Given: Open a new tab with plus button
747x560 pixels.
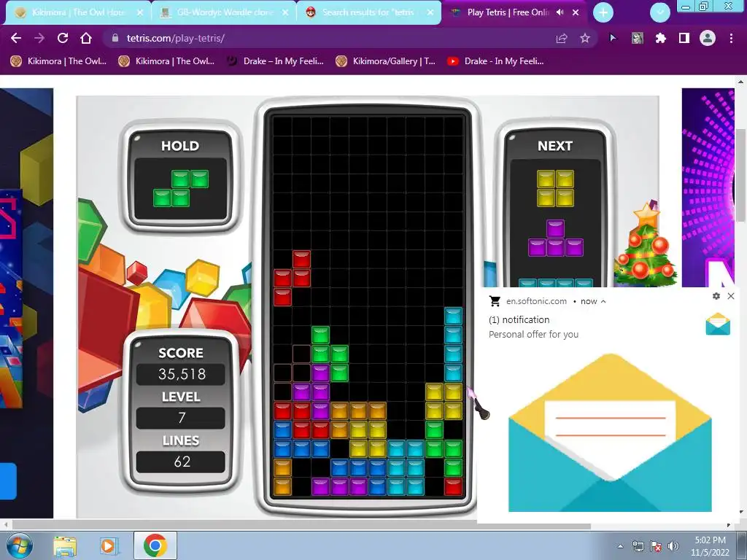Looking at the screenshot, I should 603,13.
